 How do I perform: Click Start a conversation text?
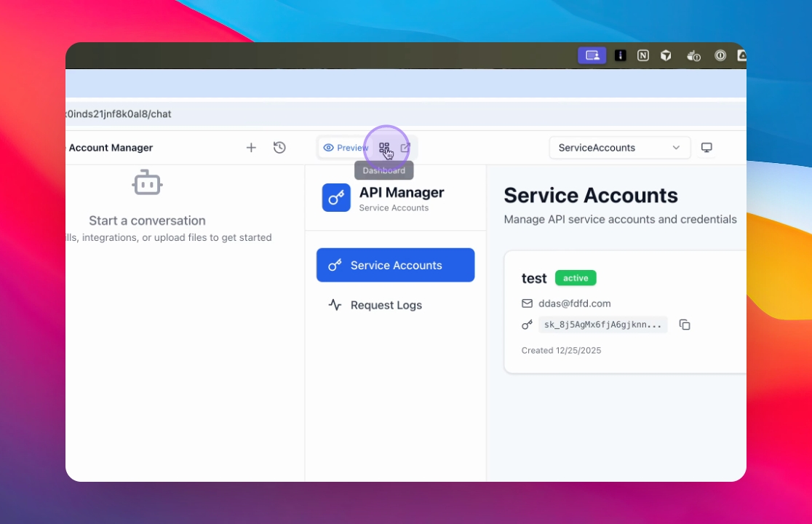pyautogui.click(x=147, y=221)
